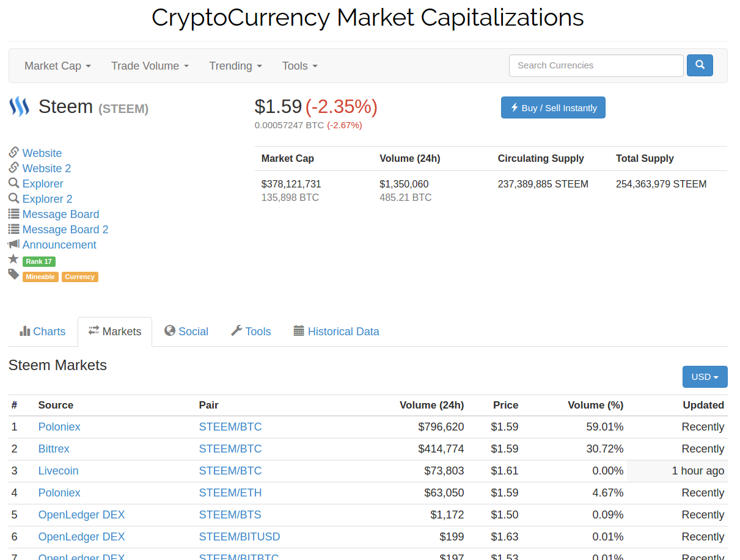
Task: Open the Explorer 2 link
Action: tap(48, 199)
